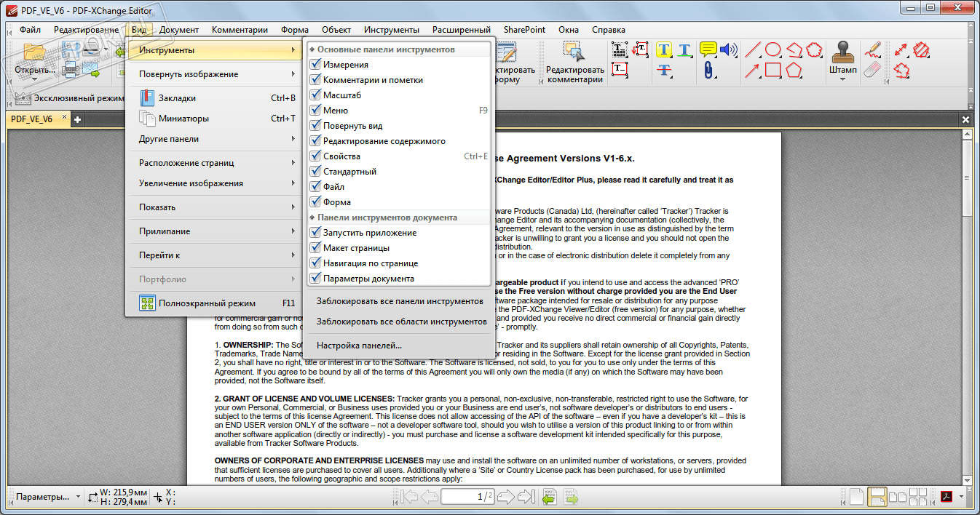Click Заблокировать все области инструментов
This screenshot has width=980, height=515.
coord(400,322)
